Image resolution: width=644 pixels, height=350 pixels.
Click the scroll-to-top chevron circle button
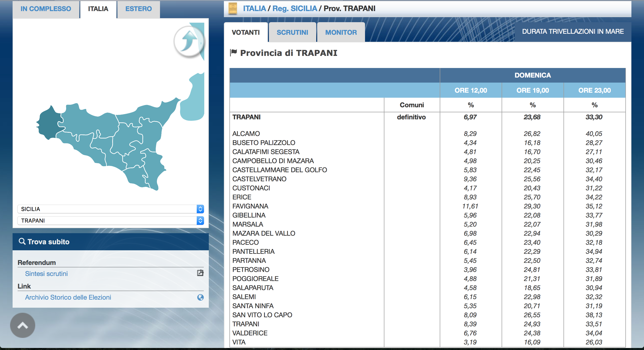(x=23, y=325)
